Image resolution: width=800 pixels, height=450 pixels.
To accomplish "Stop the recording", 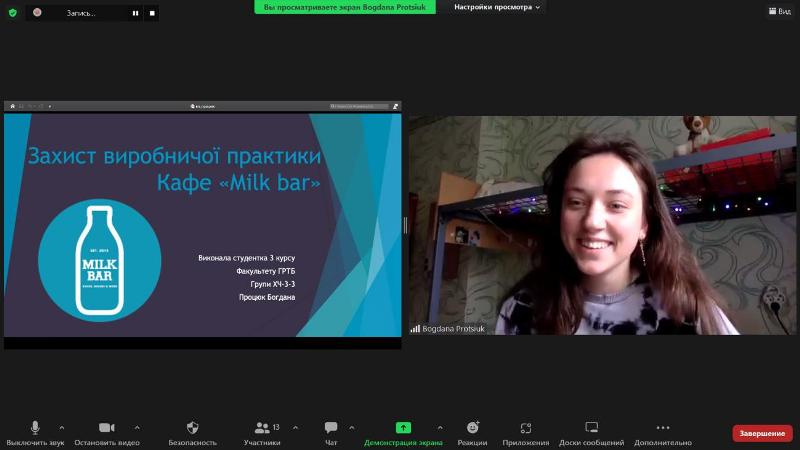I will tap(152, 13).
